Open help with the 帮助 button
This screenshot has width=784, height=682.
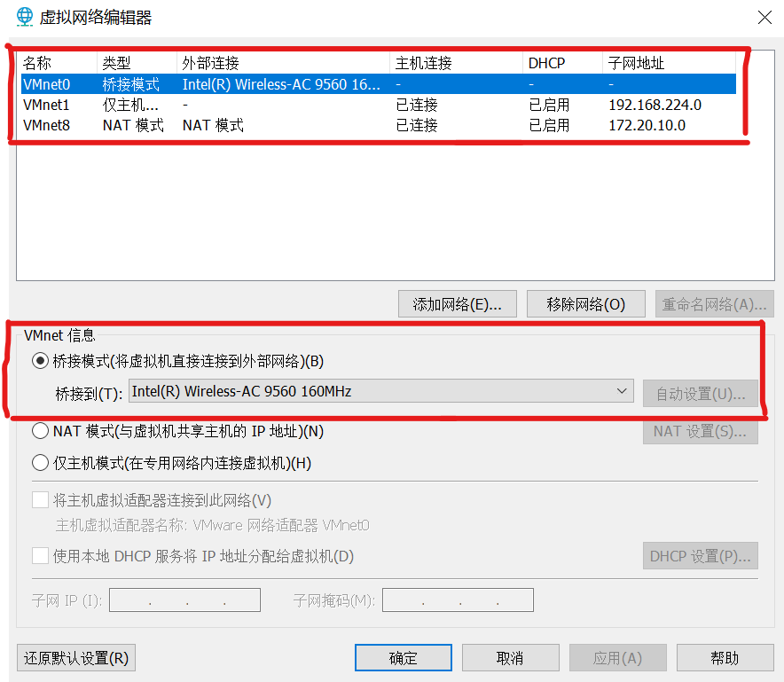pos(725,658)
